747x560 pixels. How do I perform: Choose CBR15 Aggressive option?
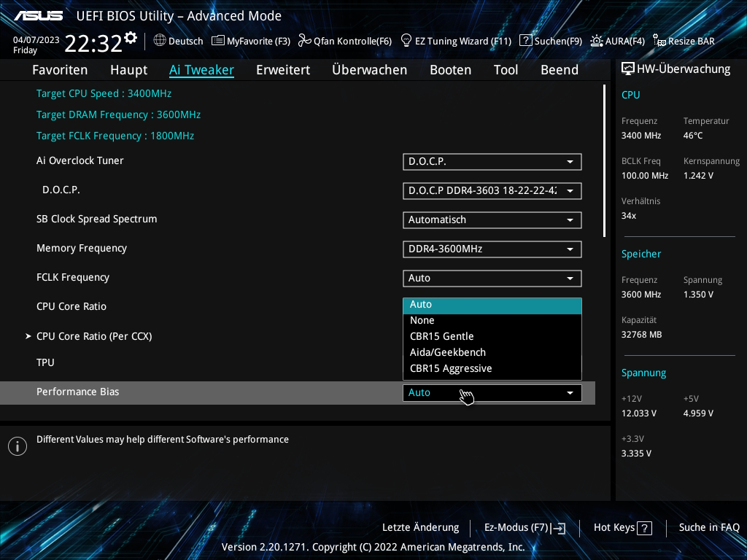(492, 368)
